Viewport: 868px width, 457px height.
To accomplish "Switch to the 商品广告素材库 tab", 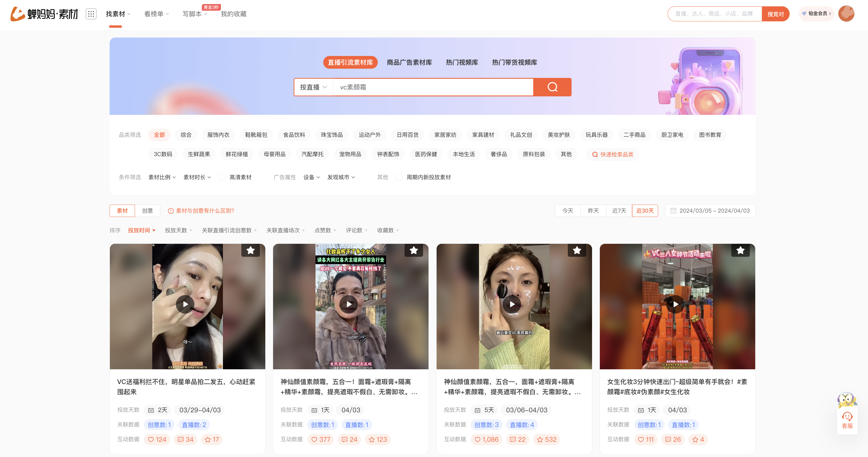I will click(409, 62).
